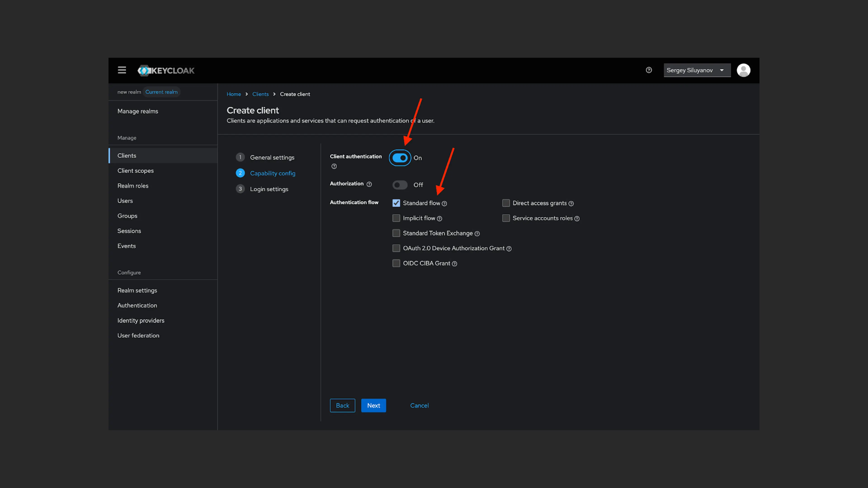The width and height of the screenshot is (868, 488).
Task: Enable Service accounts roles checkbox
Action: (x=506, y=218)
